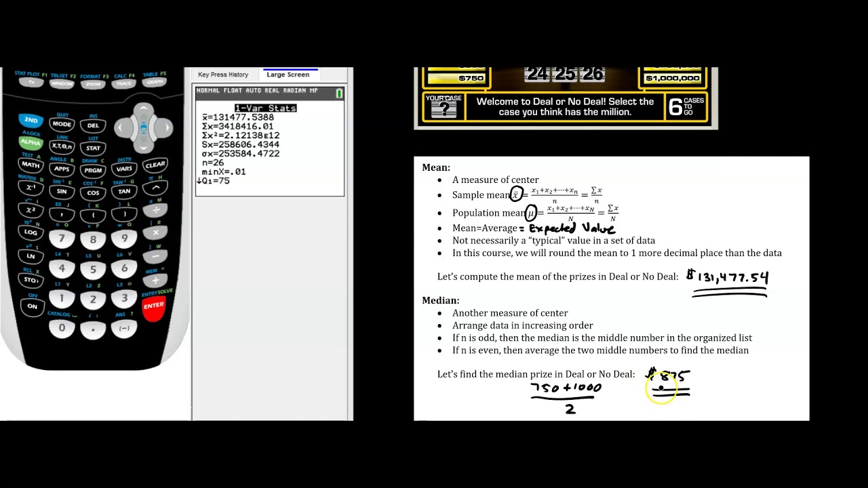Click the ON key
Viewport: 868px width, 488px height.
[x=31, y=306]
